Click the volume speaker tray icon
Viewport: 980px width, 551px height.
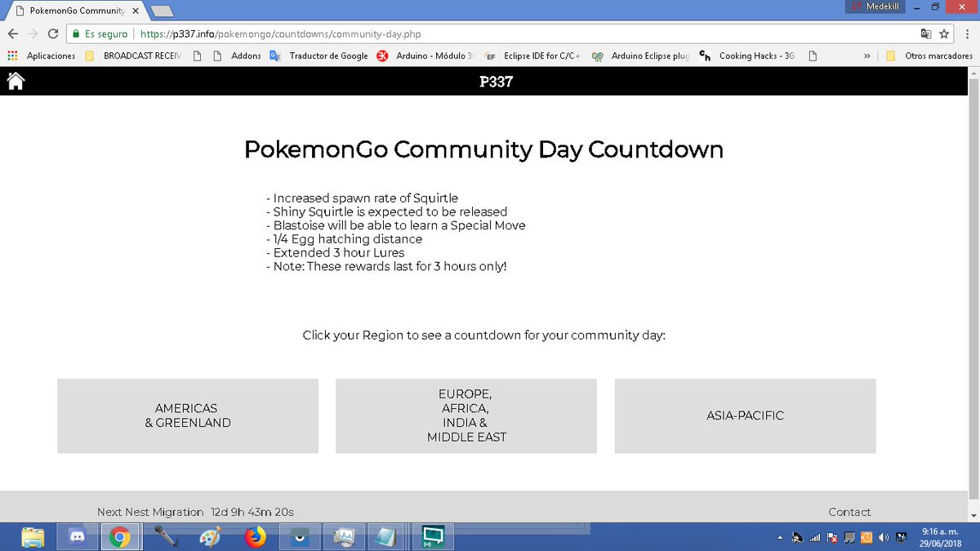point(883,537)
